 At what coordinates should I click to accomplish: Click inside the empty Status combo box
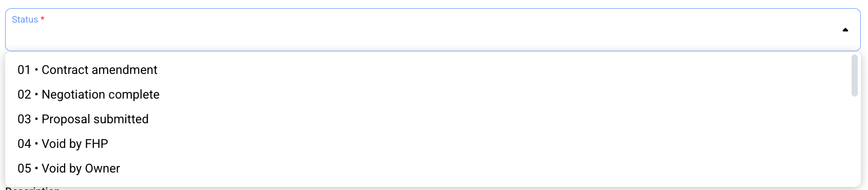point(432,30)
